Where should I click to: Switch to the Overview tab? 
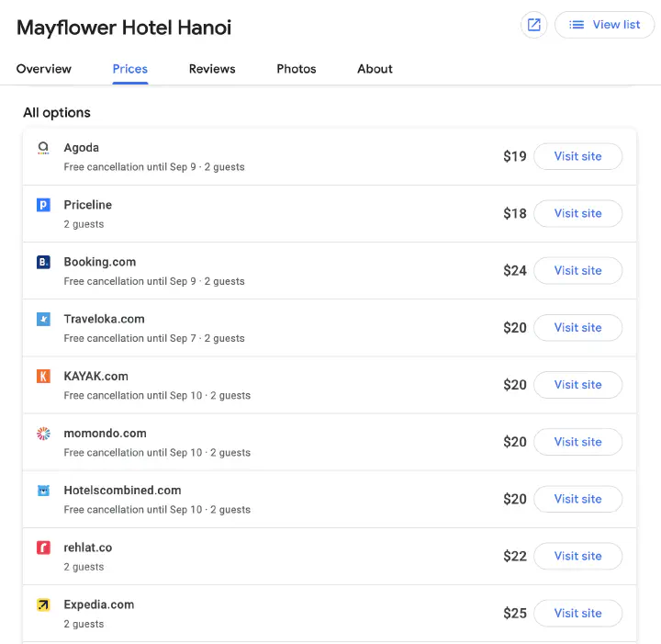[44, 69]
